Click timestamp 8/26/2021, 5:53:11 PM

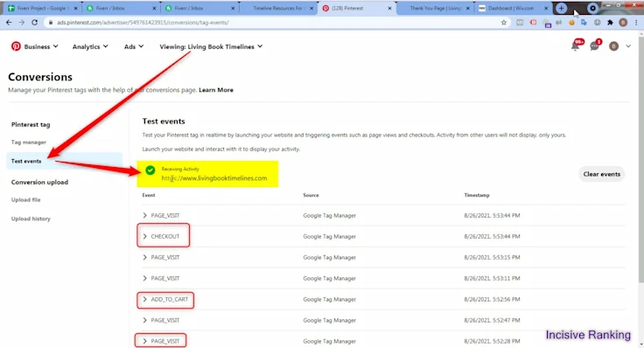point(492,278)
